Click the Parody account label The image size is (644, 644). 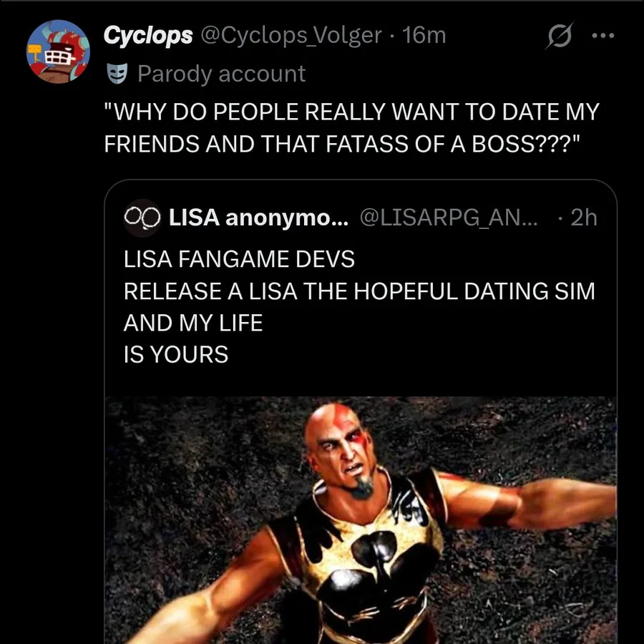[221, 74]
